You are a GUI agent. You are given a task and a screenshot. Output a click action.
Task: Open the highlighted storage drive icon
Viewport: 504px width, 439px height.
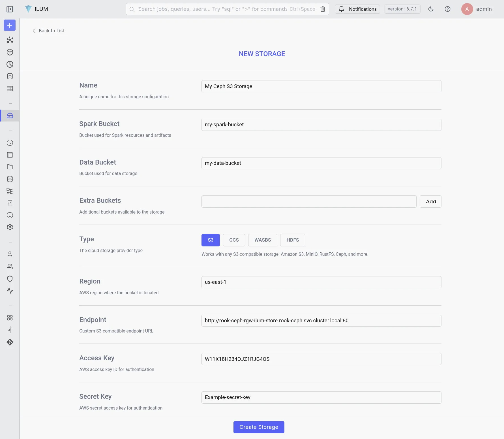10,116
